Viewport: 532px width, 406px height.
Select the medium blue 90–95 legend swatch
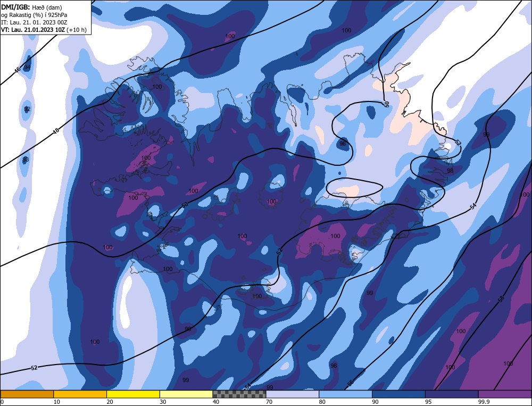(x=398, y=394)
